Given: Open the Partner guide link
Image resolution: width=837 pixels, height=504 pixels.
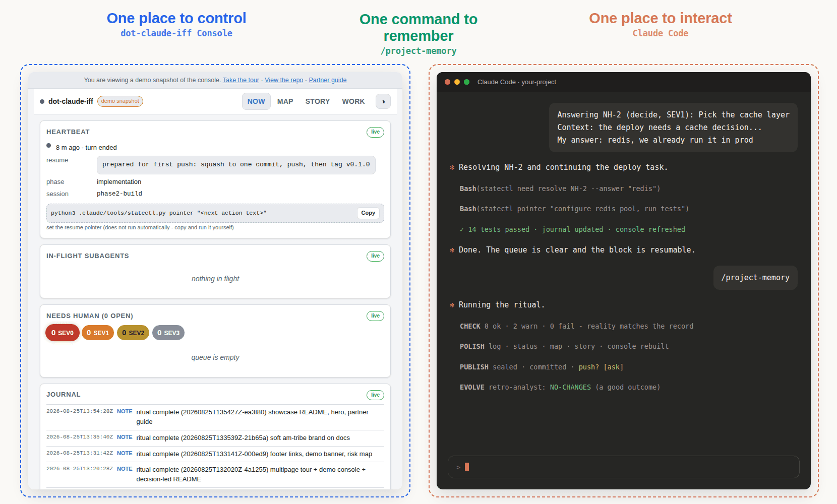Looking at the screenshot, I should click(328, 80).
